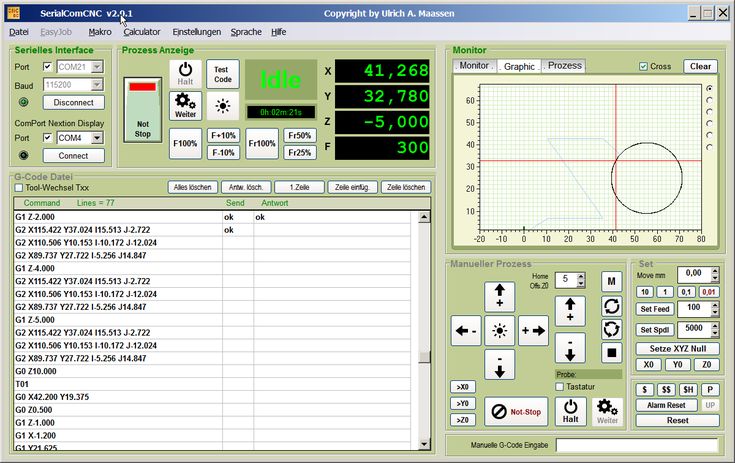Click the G-Code list vertical scrollbar
This screenshot has height=463, width=735.
coord(425,300)
